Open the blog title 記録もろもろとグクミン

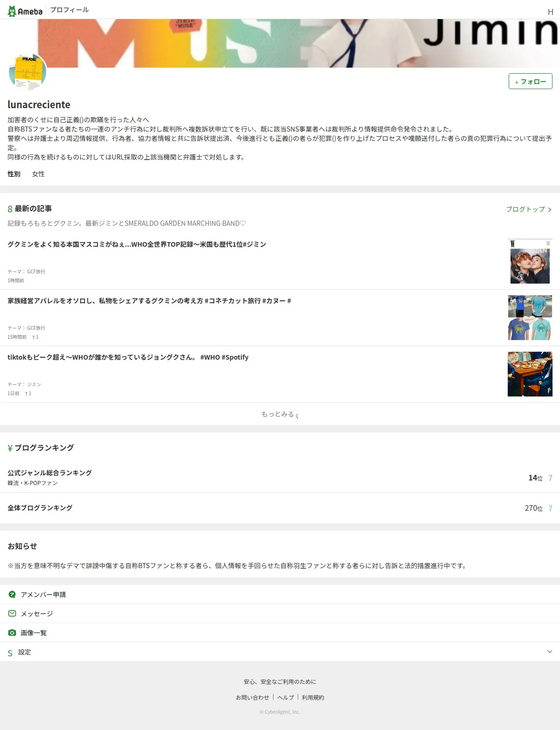point(127,223)
